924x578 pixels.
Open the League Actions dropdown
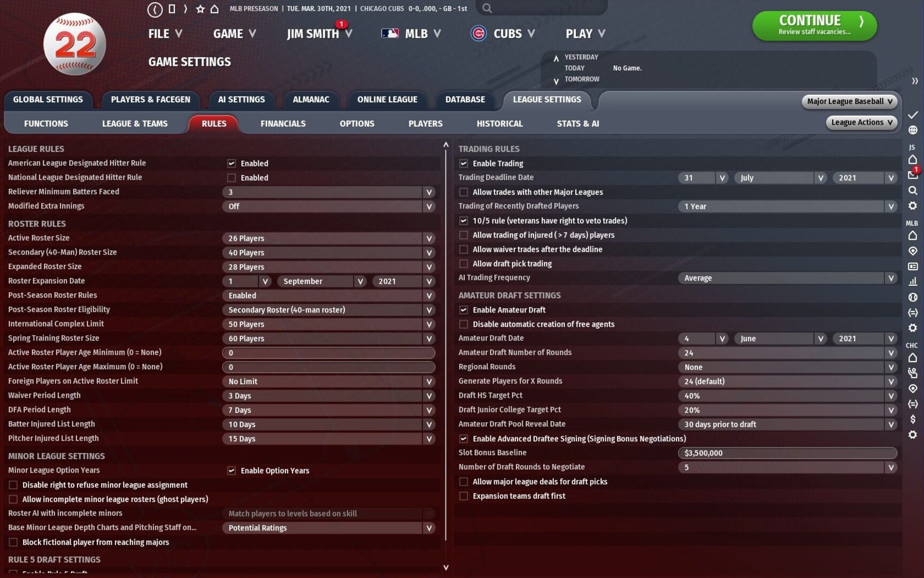(861, 123)
